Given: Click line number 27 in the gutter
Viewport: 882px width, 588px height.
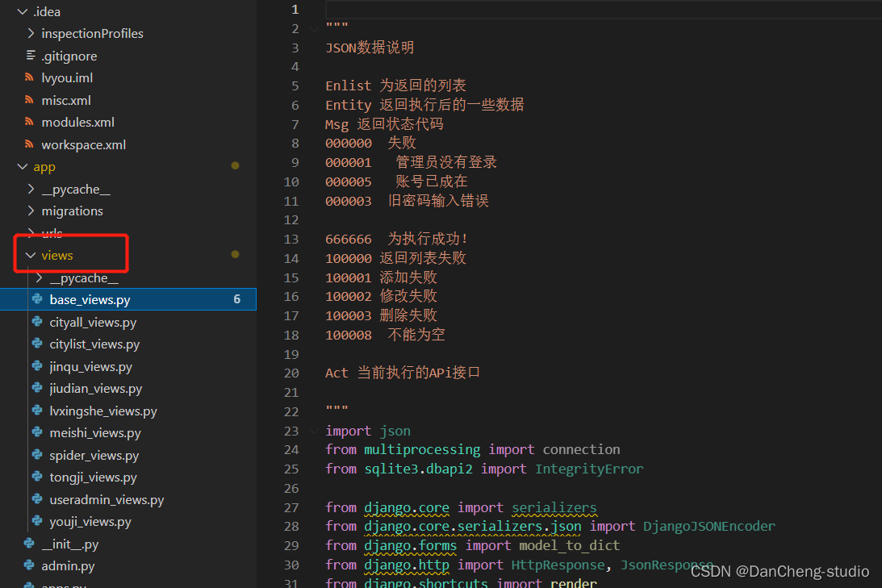Looking at the screenshot, I should pos(291,508).
